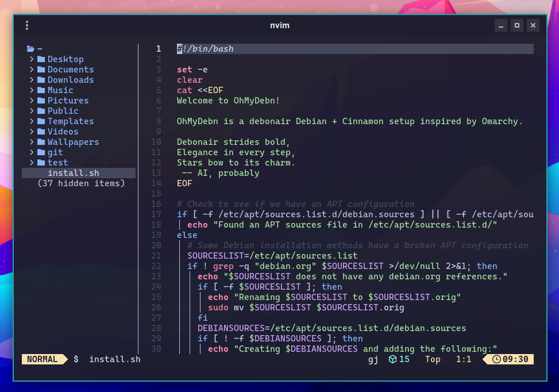
Task: Expand the Desktop folder chevron
Action: click(x=32, y=59)
